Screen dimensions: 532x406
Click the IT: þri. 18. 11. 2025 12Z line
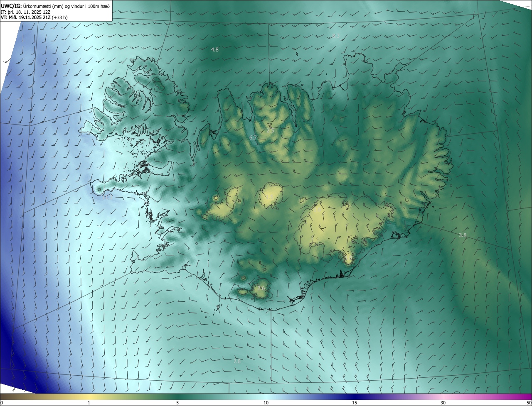coord(26,12)
